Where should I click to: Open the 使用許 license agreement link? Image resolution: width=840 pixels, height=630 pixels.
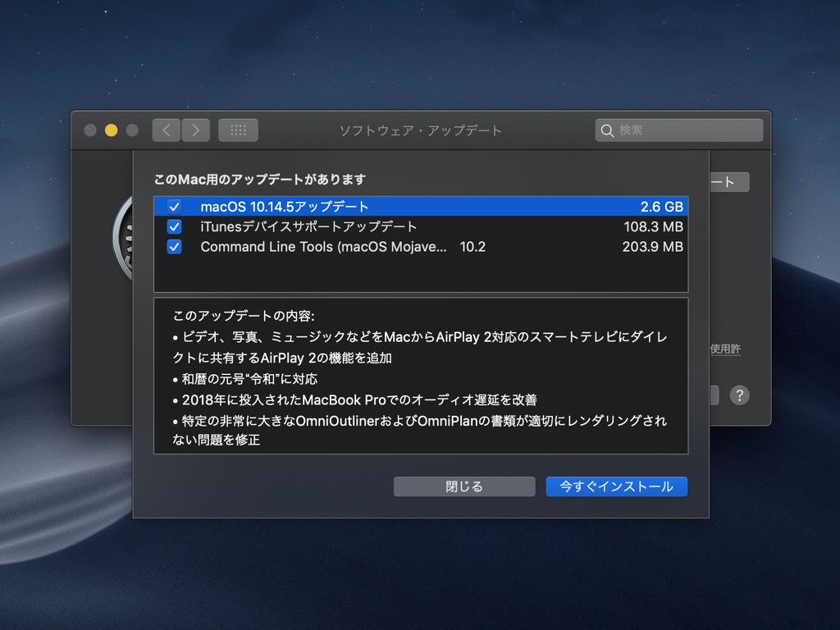coord(725,349)
